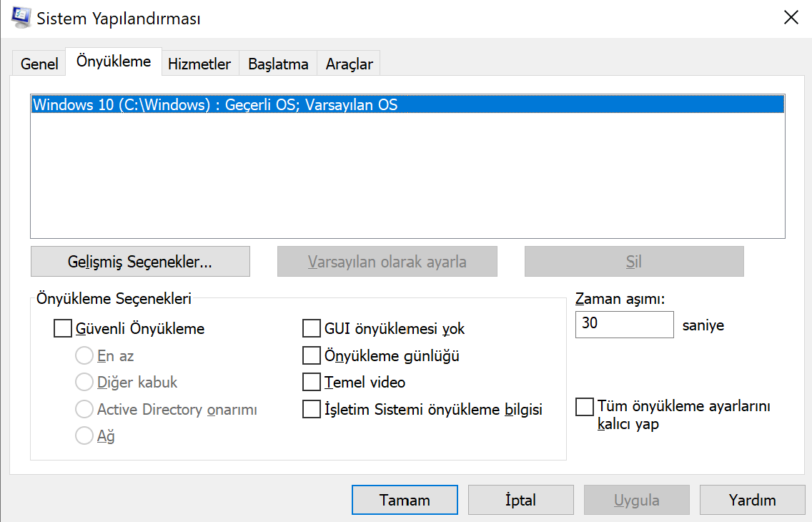Confirm settings with the Tamam button
812x522 pixels.
tap(404, 499)
